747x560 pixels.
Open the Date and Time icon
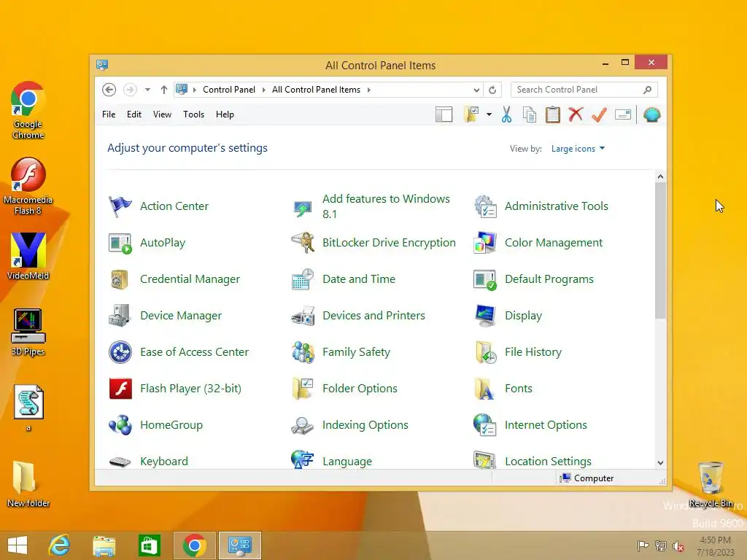click(x=303, y=279)
